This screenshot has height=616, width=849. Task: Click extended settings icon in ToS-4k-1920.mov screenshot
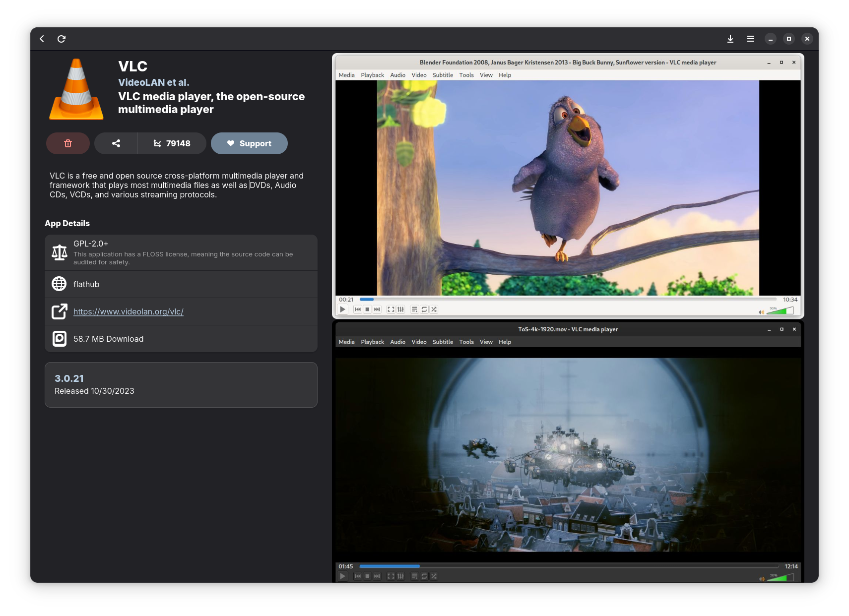(x=401, y=576)
